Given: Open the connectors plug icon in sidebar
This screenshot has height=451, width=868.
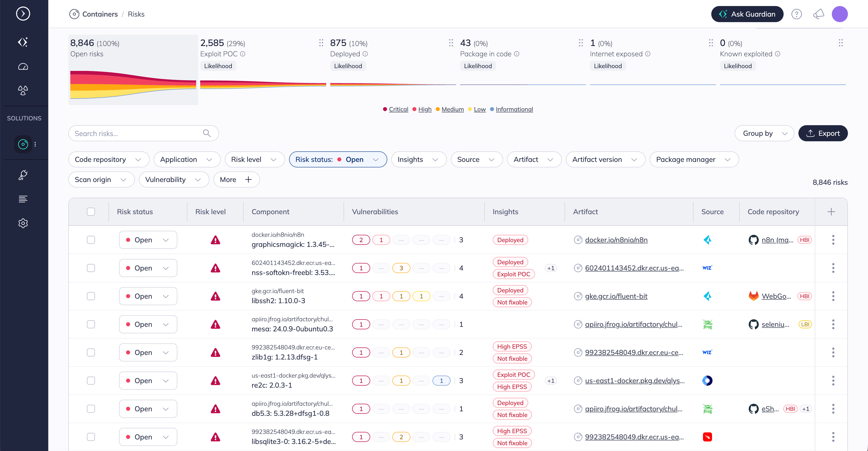Looking at the screenshot, I should (23, 175).
